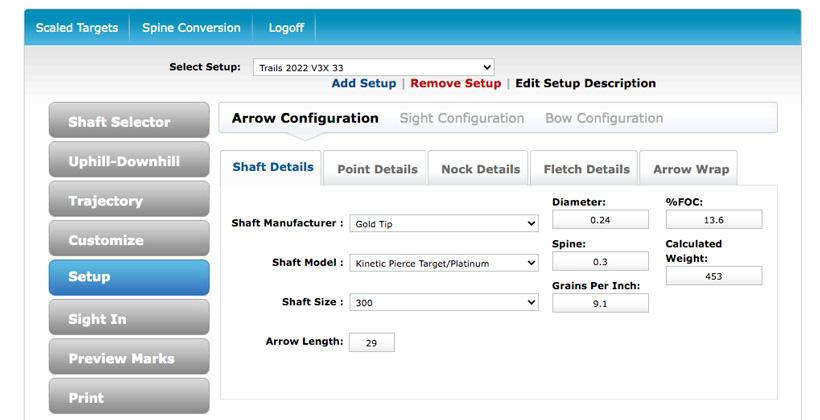
Task: Click the Sight In sidebar button
Action: [x=129, y=319]
